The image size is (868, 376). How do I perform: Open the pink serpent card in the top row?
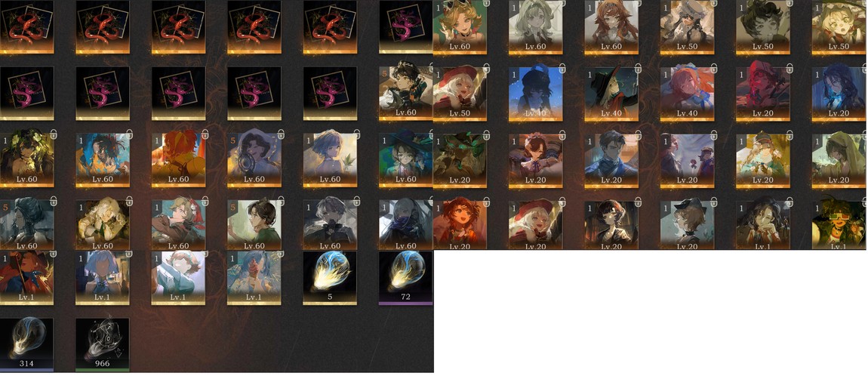coord(406,27)
